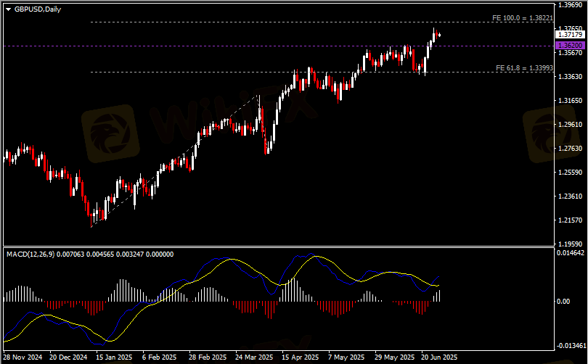Select the 24 Mar 2025 date marker
The image size is (588, 364).
tap(254, 357)
